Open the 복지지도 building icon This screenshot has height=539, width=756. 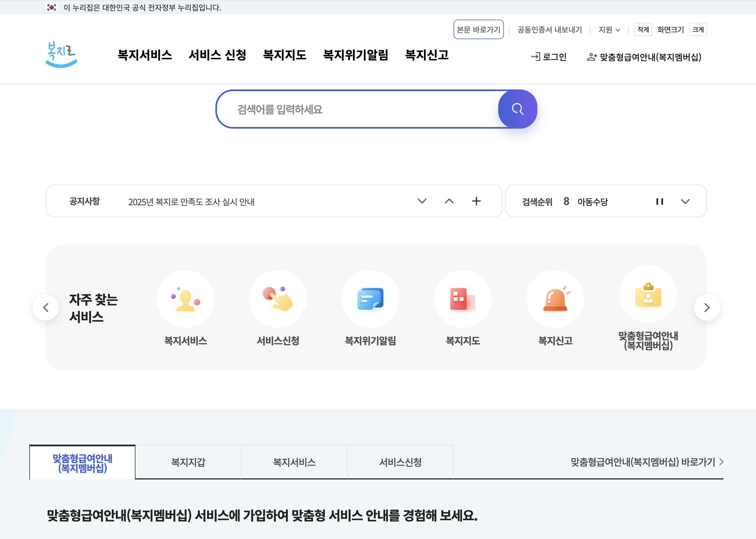pyautogui.click(x=463, y=299)
